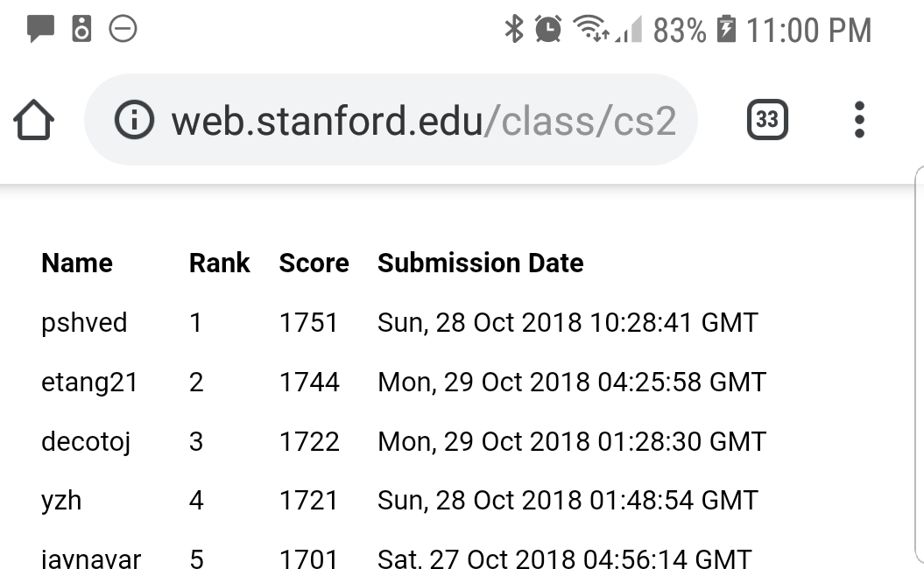Tap the alarm clock status icon
Image resolution: width=924 pixels, height=569 pixels.
(x=548, y=30)
